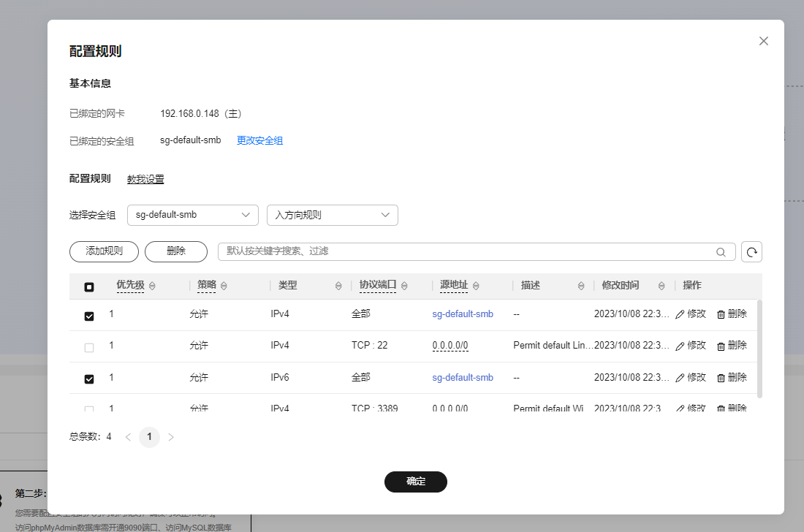Open the 教我设置 tab
Screen dimensions: 804x532
click(x=145, y=179)
